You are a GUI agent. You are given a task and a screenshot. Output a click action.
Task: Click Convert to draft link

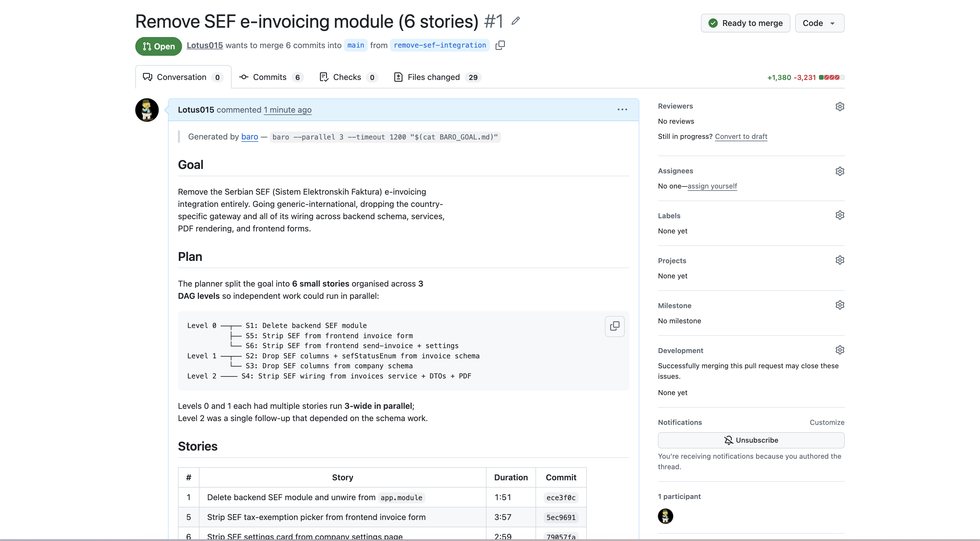[741, 137]
